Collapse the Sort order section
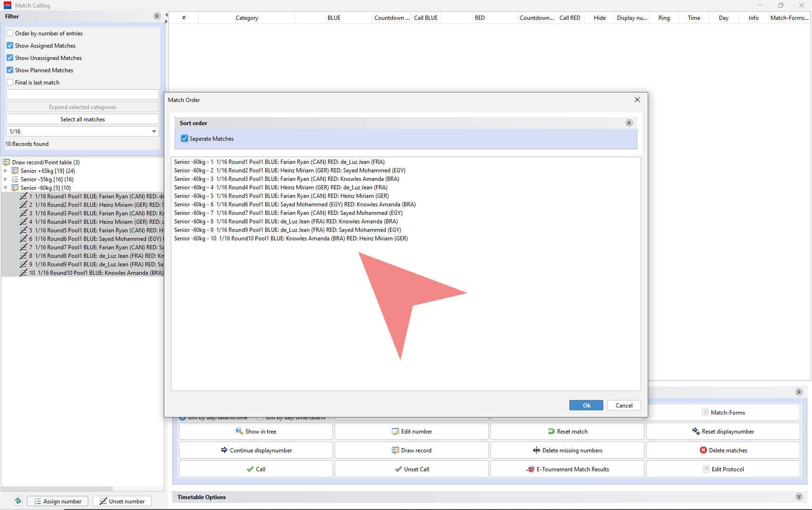The height and width of the screenshot is (510, 812). point(629,123)
